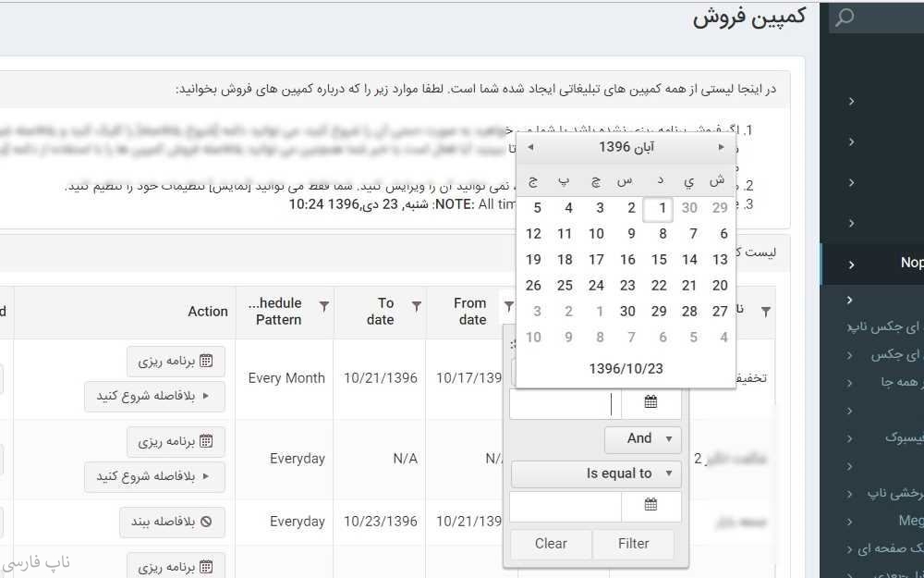Open the To date column filter icon
Image resolution: width=924 pixels, height=578 pixels.
coord(417,306)
